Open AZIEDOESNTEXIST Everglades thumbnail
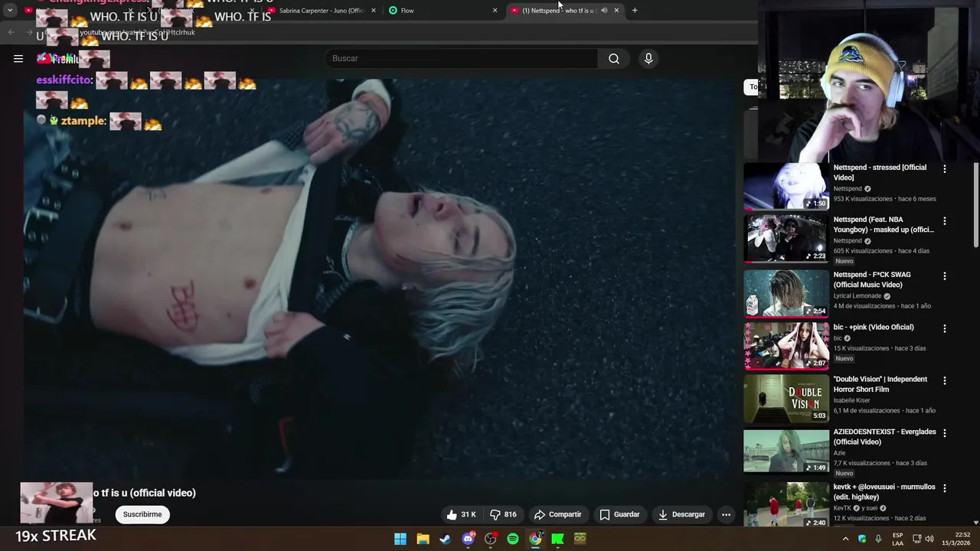Viewport: 980px width, 551px height. [786, 450]
